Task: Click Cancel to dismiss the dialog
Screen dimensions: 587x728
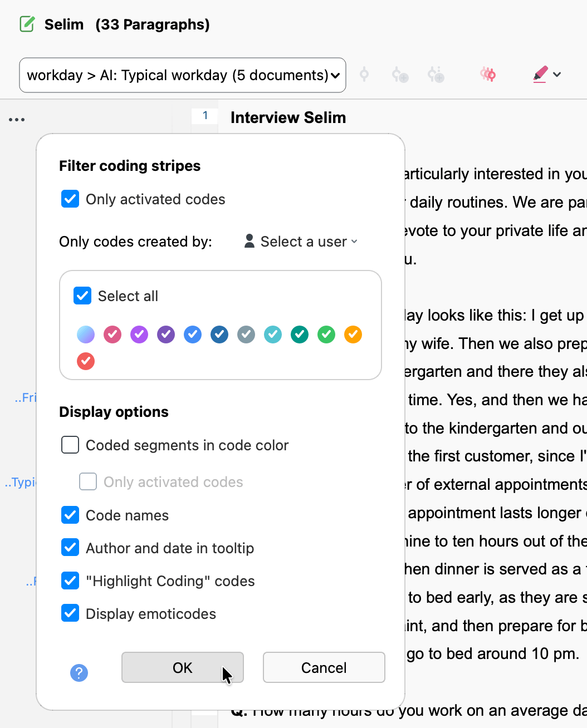Action: coord(324,667)
